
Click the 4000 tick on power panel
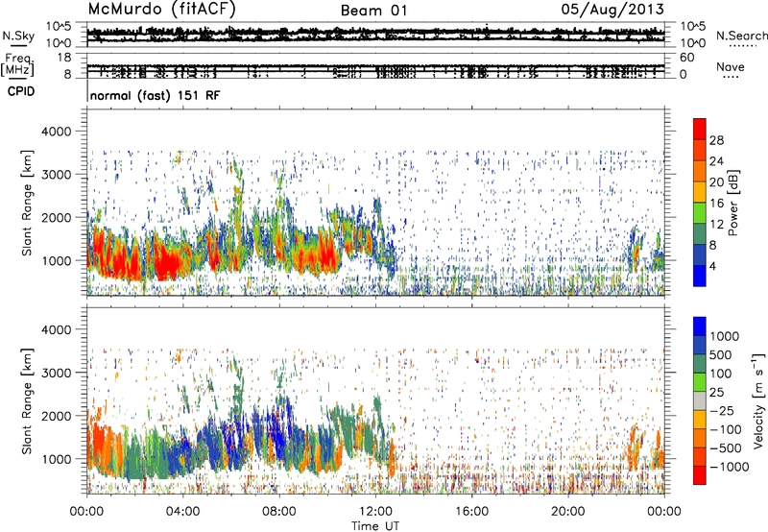56,132
